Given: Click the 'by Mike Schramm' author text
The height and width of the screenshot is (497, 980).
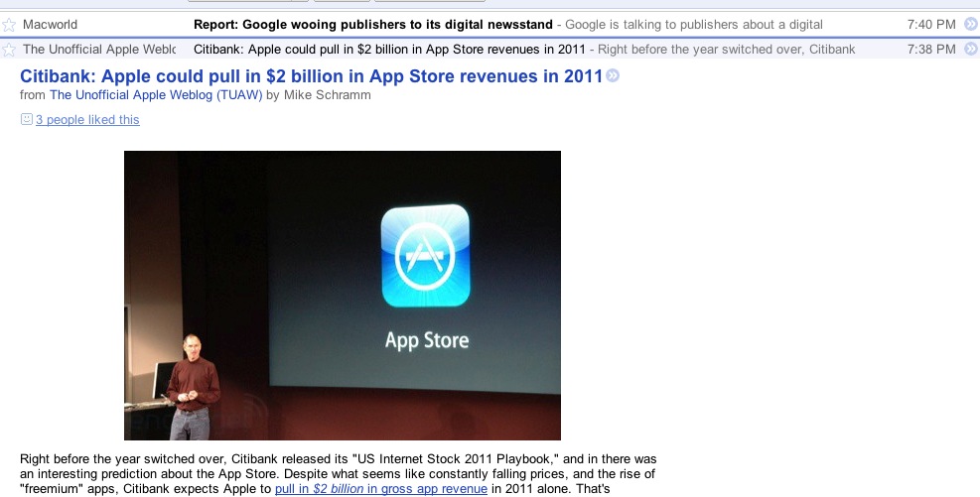Looking at the screenshot, I should (319, 95).
